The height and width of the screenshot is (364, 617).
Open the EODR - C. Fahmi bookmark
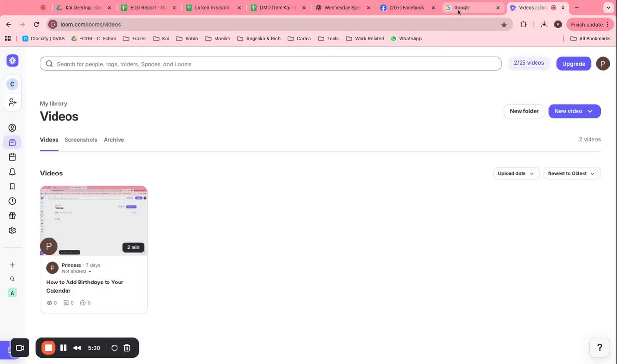(x=94, y=39)
